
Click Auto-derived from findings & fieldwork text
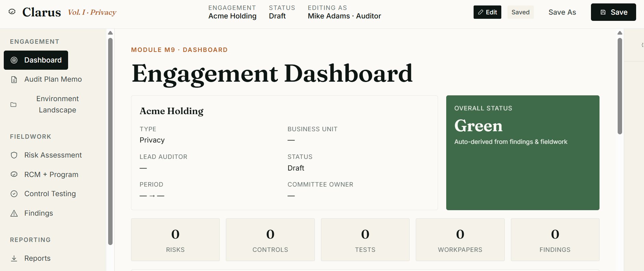point(511,142)
